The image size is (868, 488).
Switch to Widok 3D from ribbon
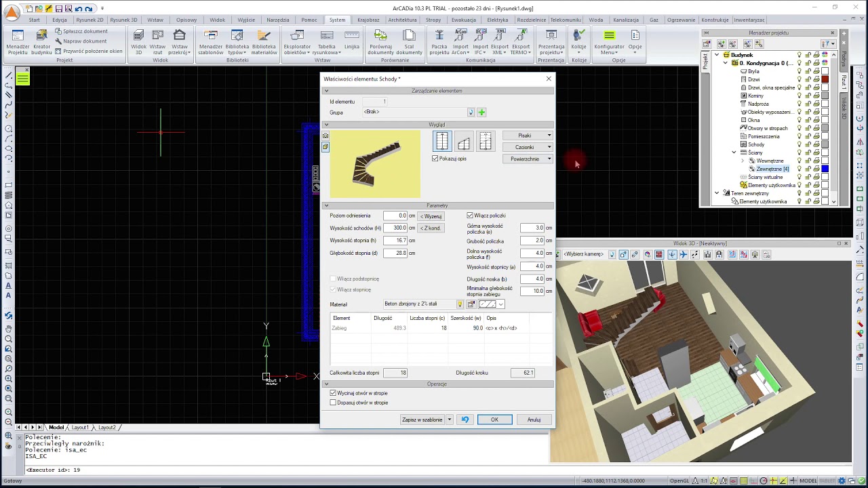[138, 43]
